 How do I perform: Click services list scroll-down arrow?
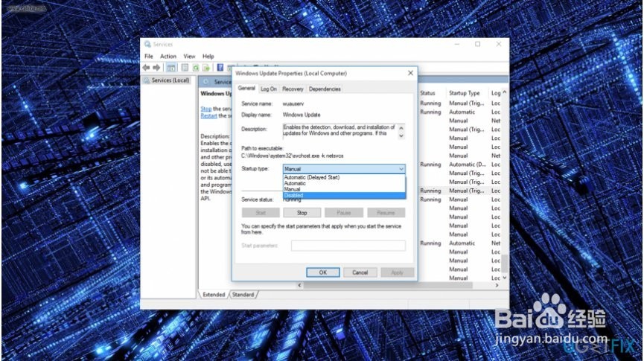pos(505,278)
